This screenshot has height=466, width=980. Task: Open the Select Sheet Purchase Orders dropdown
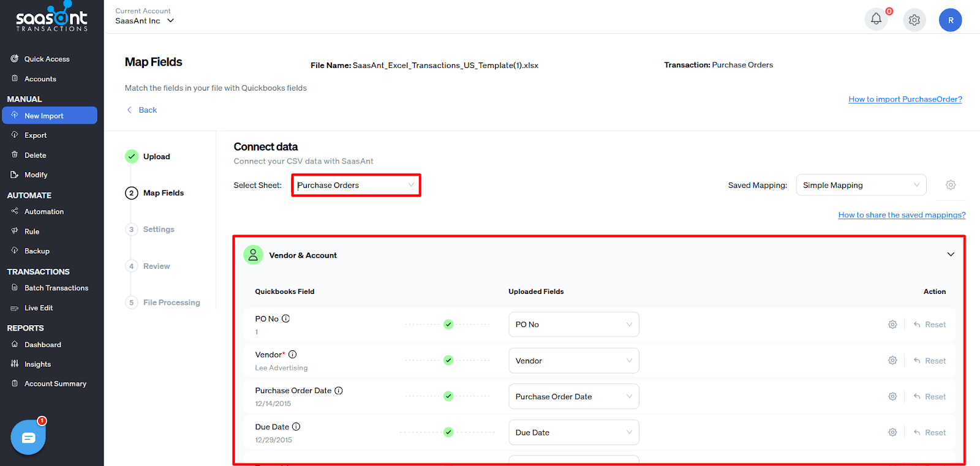pyautogui.click(x=356, y=185)
